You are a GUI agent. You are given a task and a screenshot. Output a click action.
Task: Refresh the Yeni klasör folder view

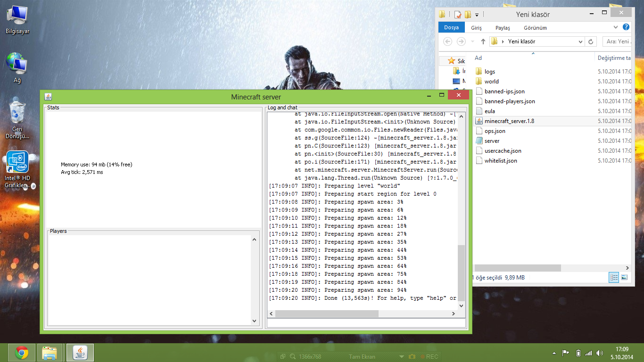click(591, 41)
